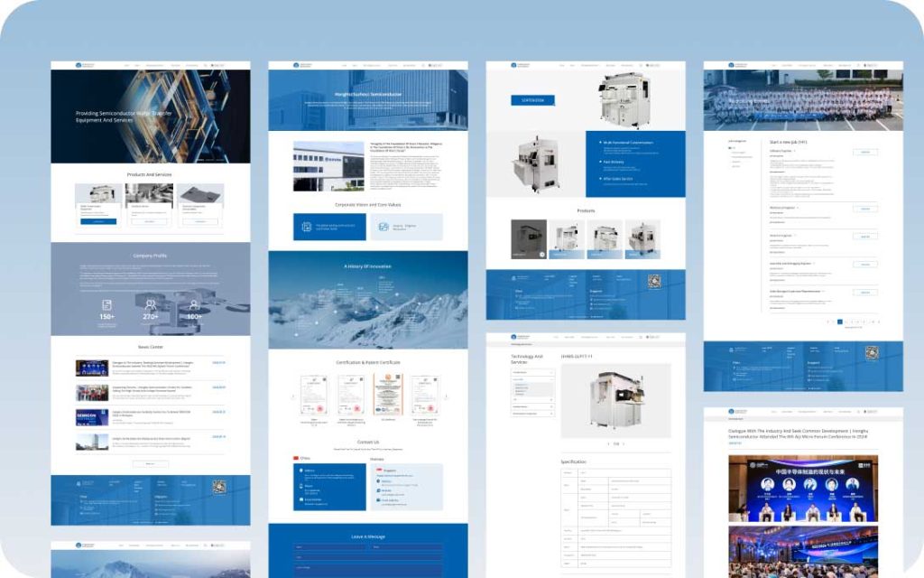
Task: Expand the first accordion under Technology And Services
Action: (532, 372)
